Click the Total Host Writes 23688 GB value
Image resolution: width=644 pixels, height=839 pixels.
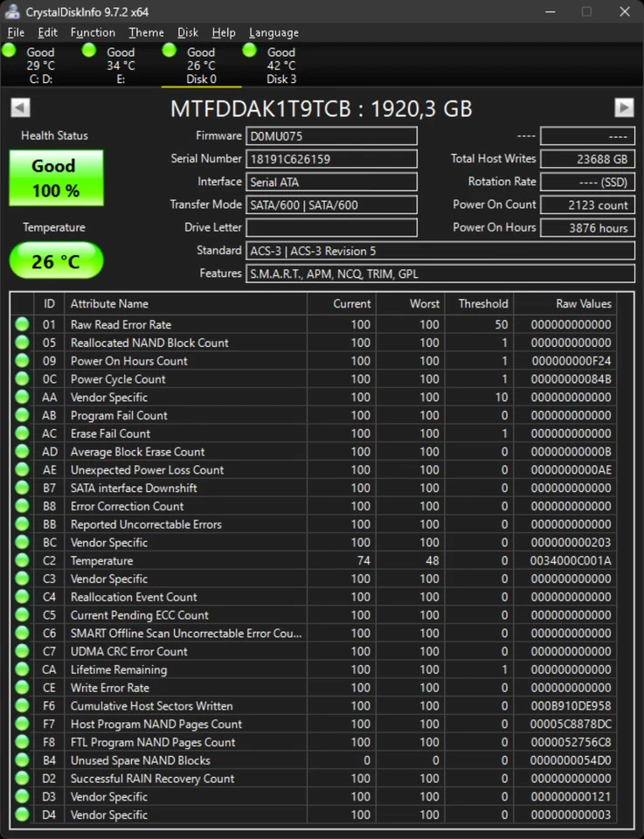coord(587,159)
